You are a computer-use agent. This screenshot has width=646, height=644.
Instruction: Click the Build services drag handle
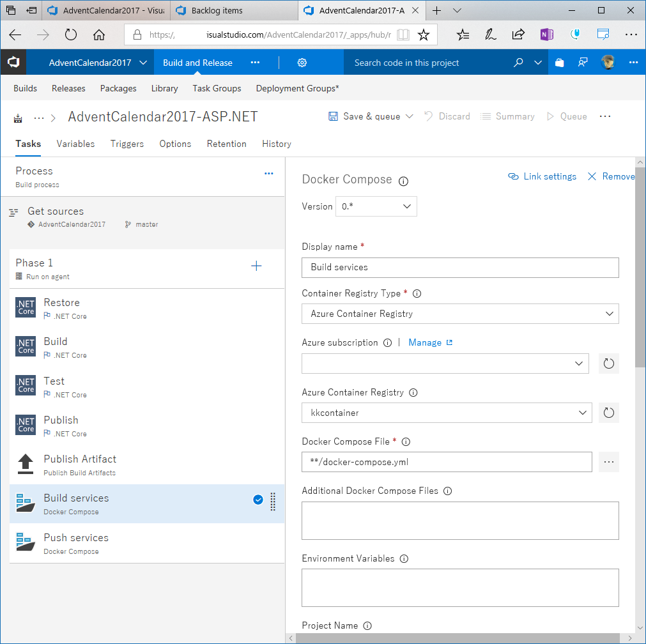coord(273,502)
